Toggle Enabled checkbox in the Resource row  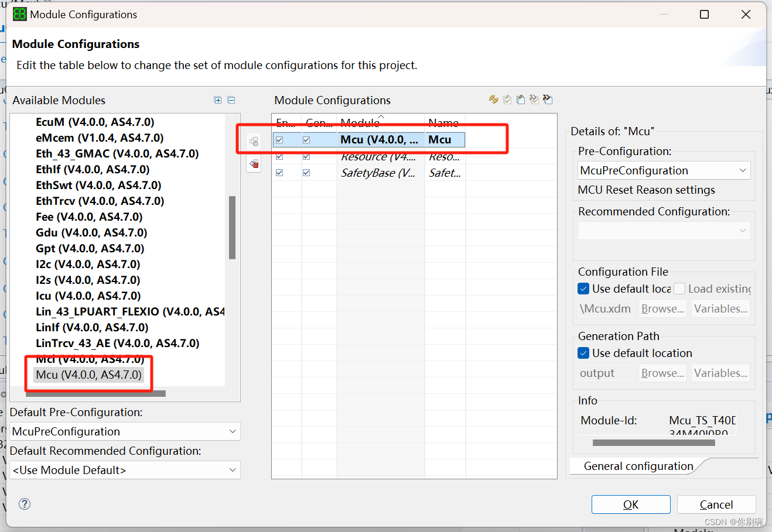pyautogui.click(x=279, y=156)
